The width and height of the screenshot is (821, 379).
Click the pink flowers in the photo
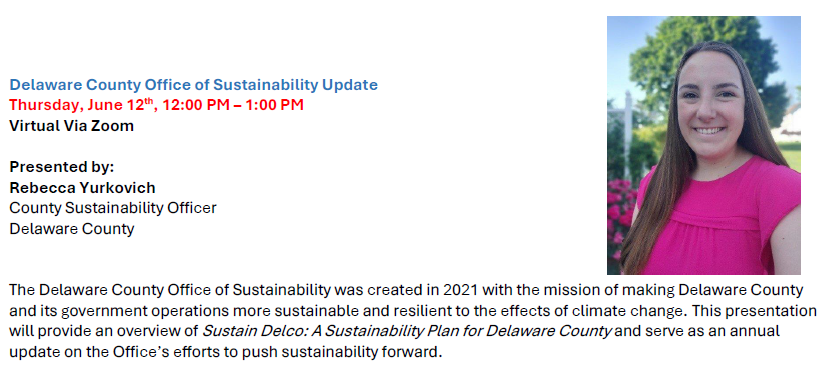point(621,215)
